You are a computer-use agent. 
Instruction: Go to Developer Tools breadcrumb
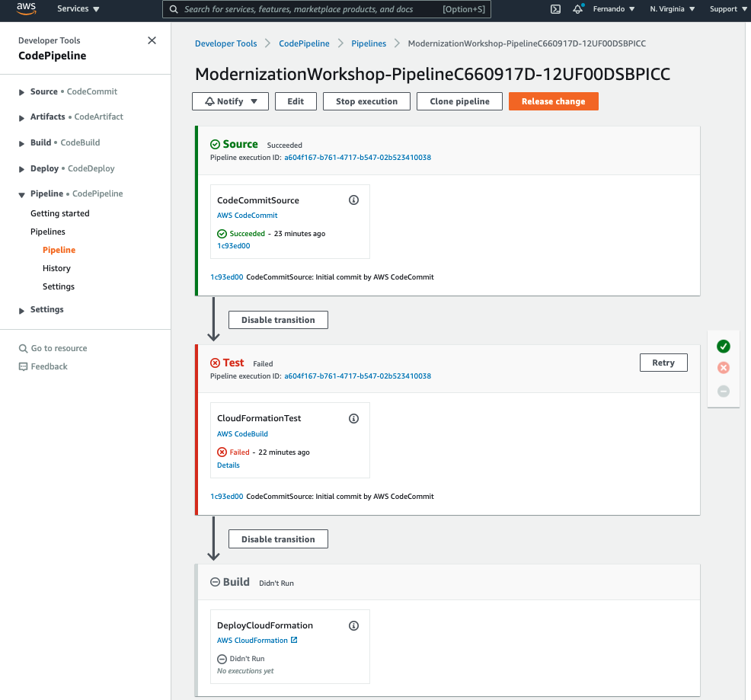pos(225,43)
